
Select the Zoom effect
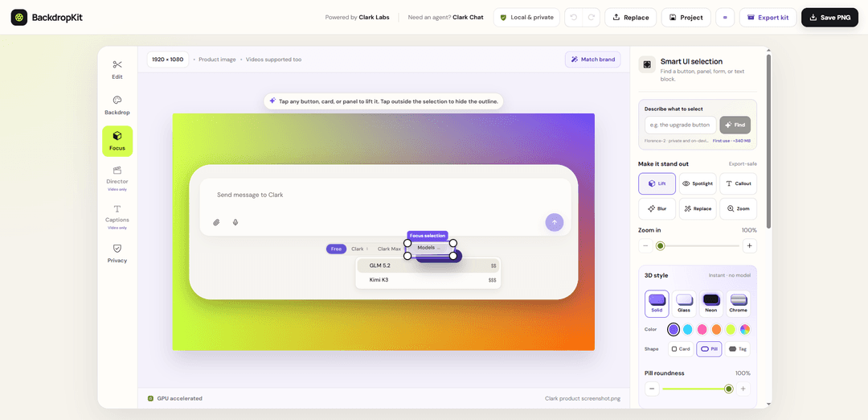point(739,209)
